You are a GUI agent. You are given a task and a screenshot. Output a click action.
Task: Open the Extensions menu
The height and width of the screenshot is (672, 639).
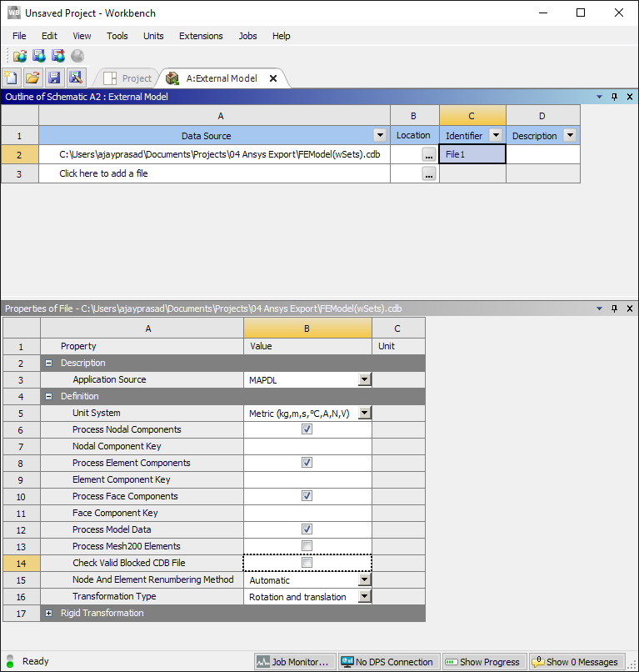tap(201, 36)
